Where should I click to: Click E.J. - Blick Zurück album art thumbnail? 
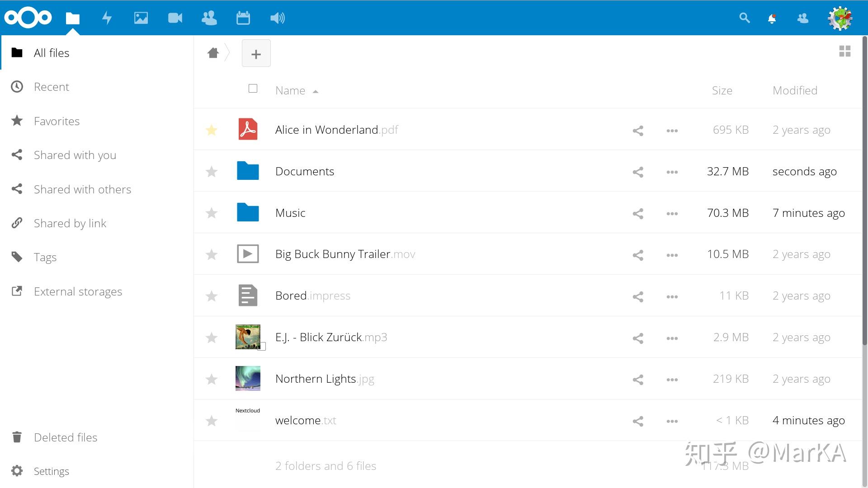248,337
